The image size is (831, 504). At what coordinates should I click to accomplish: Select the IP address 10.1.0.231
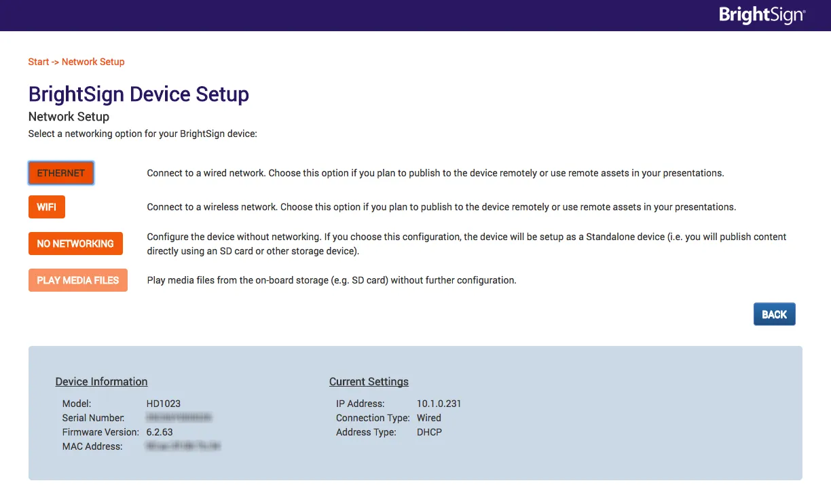pyautogui.click(x=439, y=404)
